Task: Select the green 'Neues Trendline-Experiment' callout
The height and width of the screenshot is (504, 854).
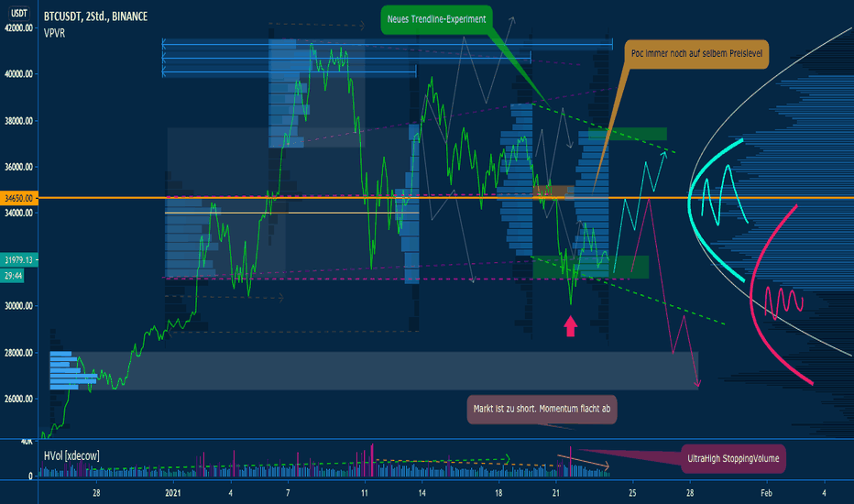Action: coord(436,19)
